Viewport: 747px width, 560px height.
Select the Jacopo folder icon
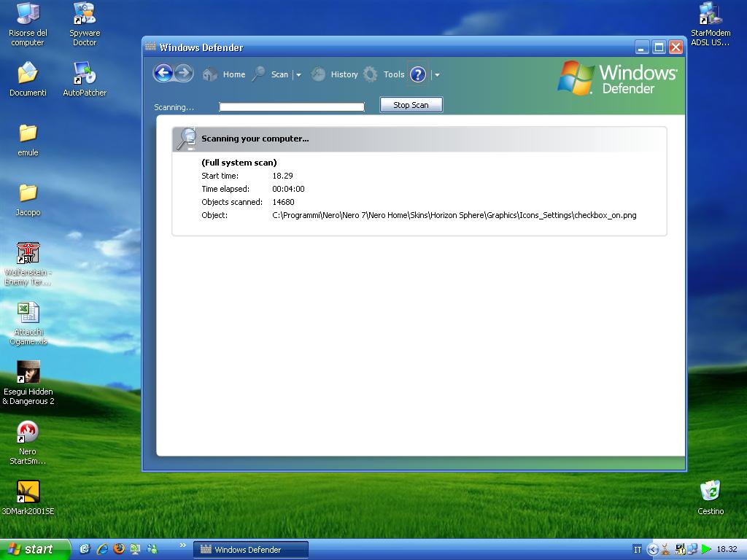click(28, 200)
